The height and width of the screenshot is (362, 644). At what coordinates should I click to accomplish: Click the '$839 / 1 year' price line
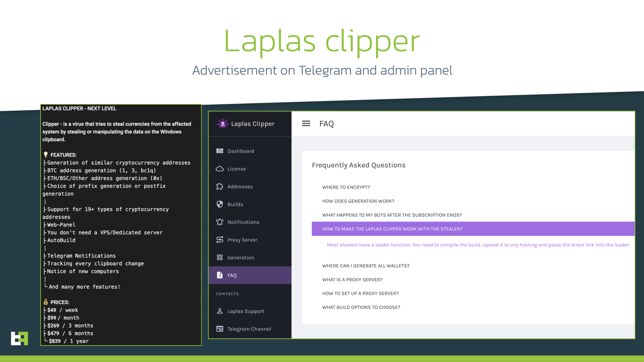[66, 341]
